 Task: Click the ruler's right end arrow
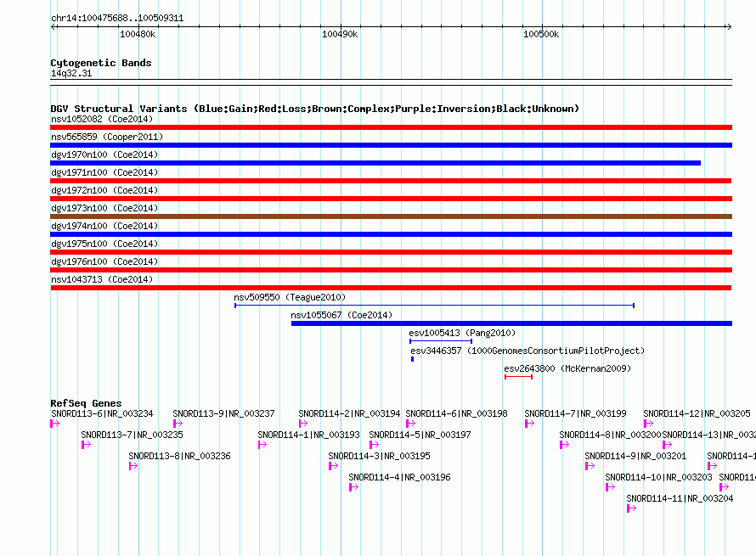point(729,26)
